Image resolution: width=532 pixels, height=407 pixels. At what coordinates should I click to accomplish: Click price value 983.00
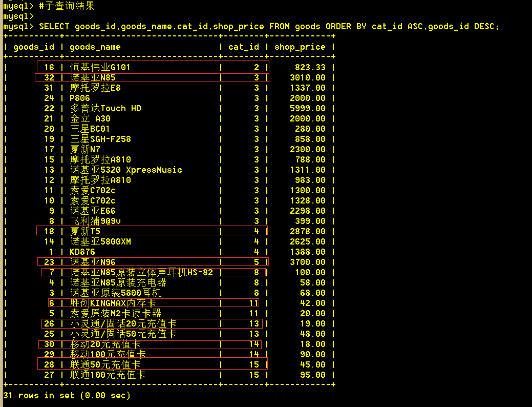(x=310, y=180)
